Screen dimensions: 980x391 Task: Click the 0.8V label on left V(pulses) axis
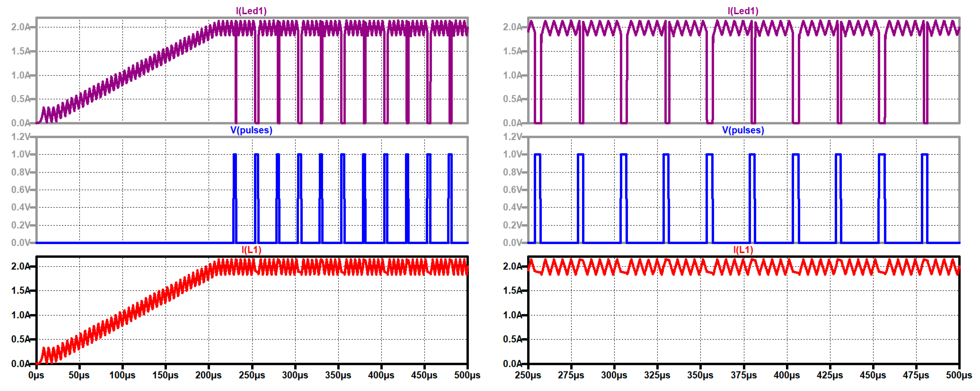click(21, 172)
